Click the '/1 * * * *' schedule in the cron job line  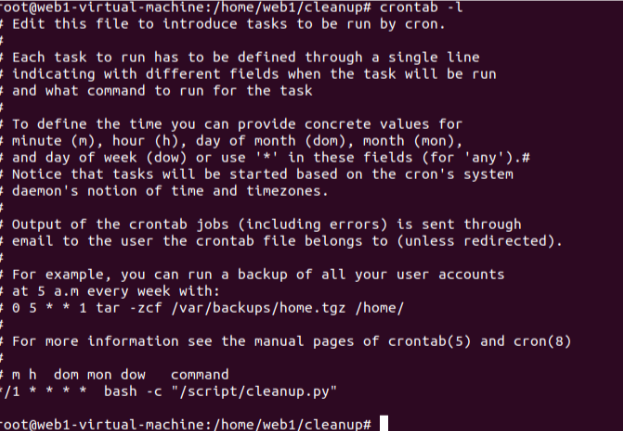click(41, 388)
